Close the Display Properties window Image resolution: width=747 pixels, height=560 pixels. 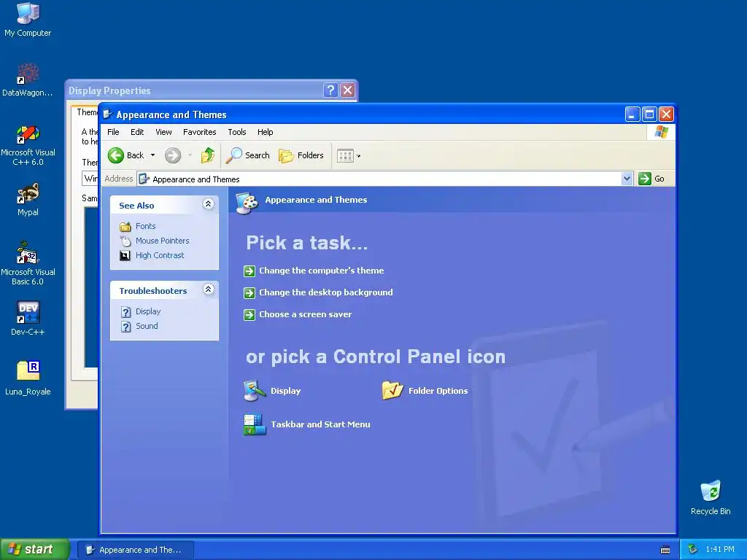coord(348,90)
